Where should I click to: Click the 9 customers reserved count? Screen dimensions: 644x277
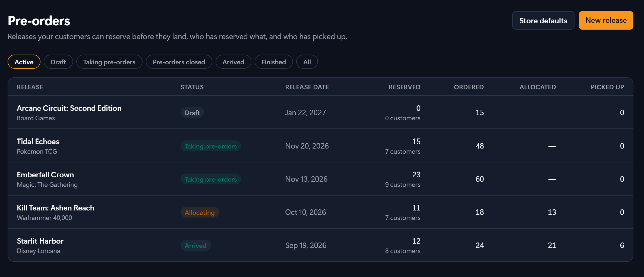pyautogui.click(x=403, y=185)
